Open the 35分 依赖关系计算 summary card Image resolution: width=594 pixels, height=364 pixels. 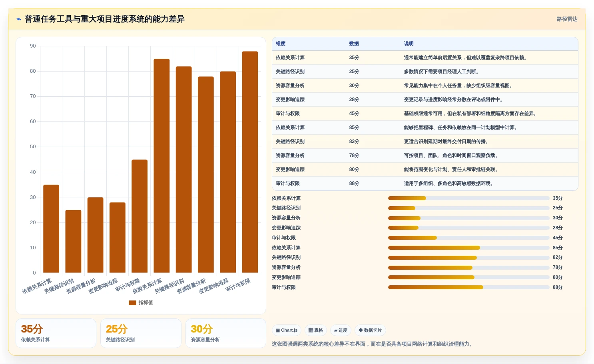56,333
